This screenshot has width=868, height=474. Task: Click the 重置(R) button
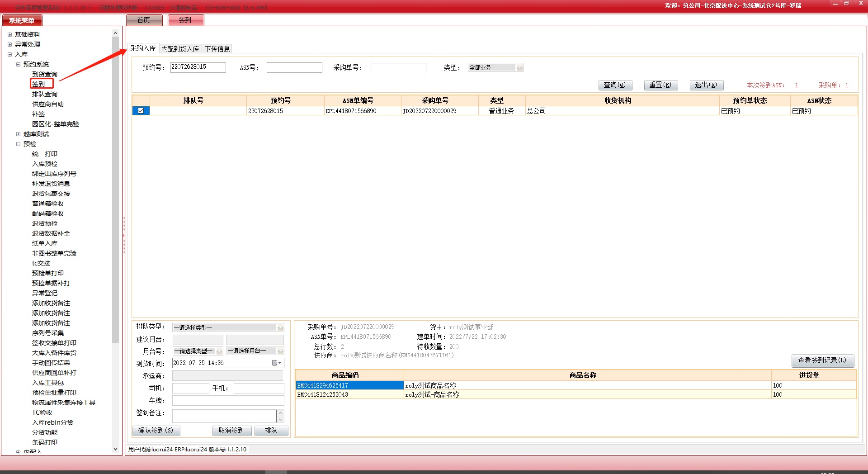coord(660,85)
